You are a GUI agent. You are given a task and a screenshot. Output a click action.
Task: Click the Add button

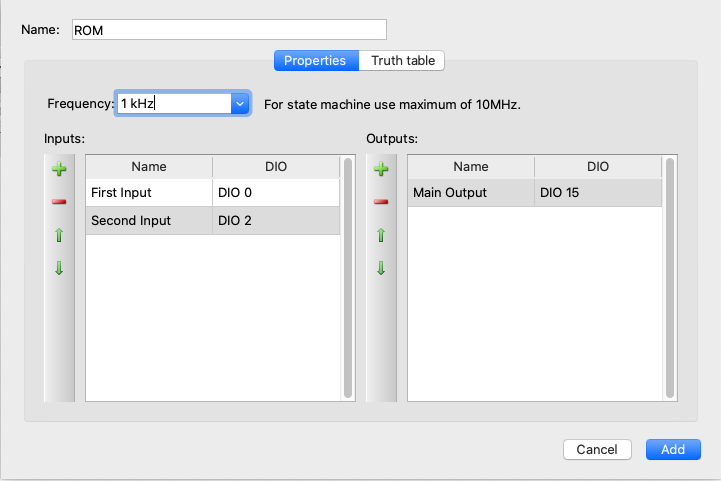673,449
